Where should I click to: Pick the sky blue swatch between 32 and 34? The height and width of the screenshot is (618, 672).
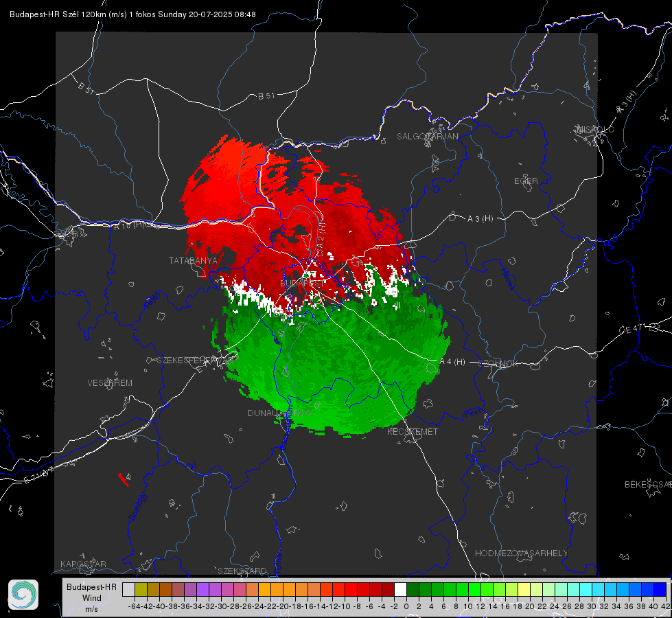[x=610, y=589]
